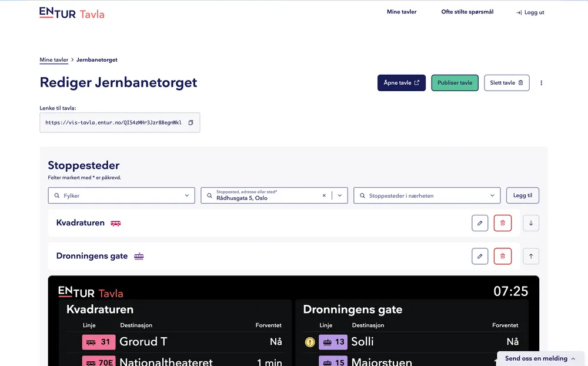Screen dimensions: 588x366
Task: Delete the Dronningens gate stop with the trash icon
Action: pyautogui.click(x=503, y=256)
